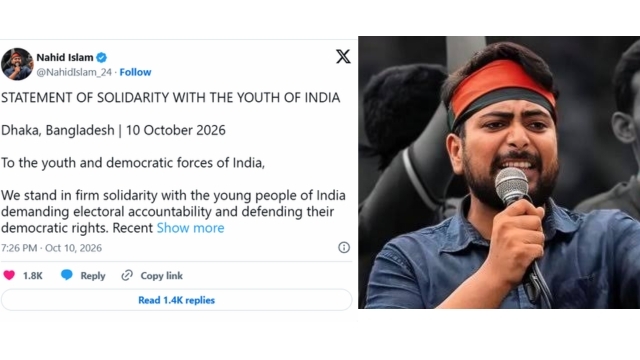The width and height of the screenshot is (640, 360).
Task: Click the Nahid Islam display name
Action: (x=65, y=58)
